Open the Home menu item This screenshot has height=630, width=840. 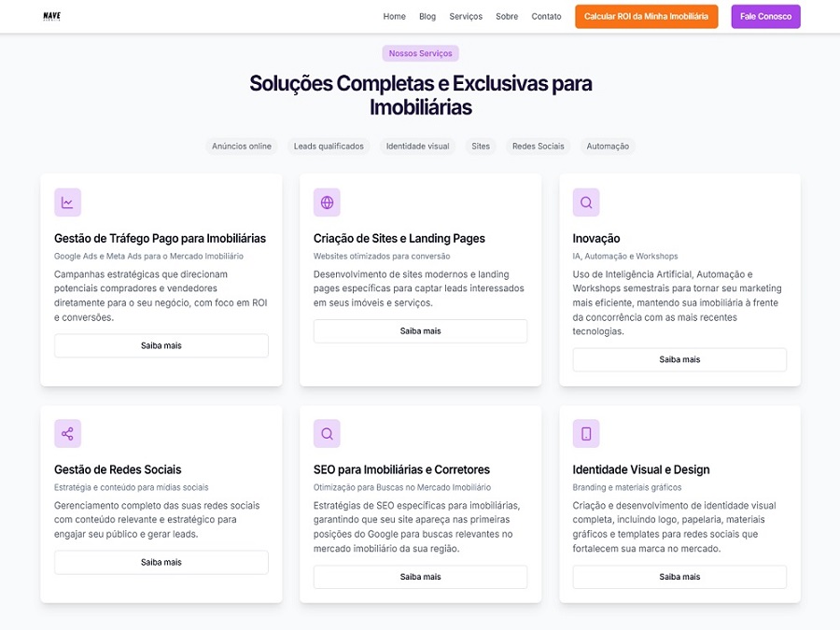coord(394,17)
